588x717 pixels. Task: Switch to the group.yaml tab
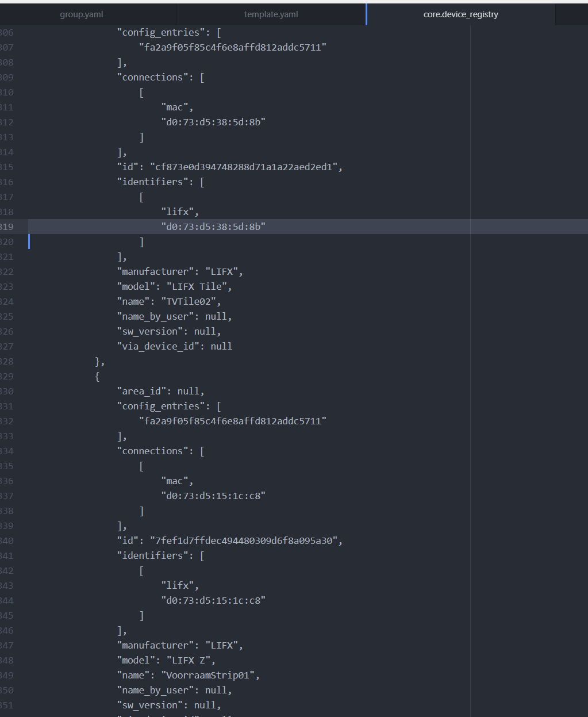82,14
